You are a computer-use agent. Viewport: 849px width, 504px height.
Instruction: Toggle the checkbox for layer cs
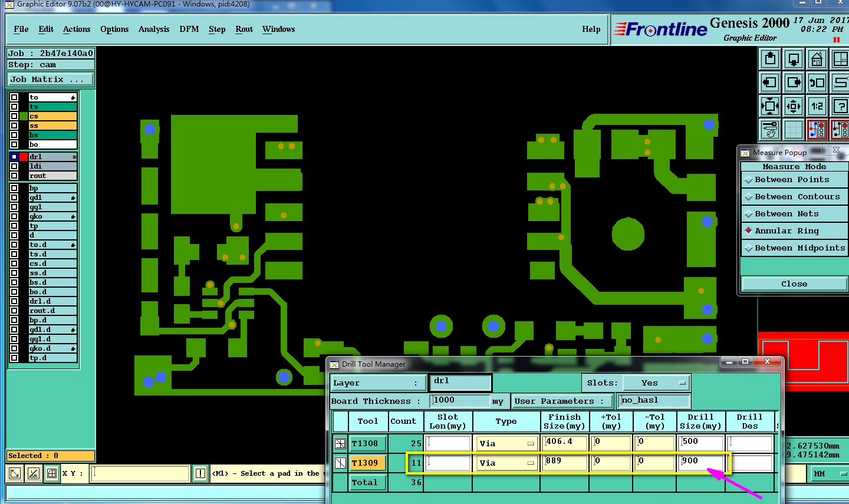pos(14,116)
